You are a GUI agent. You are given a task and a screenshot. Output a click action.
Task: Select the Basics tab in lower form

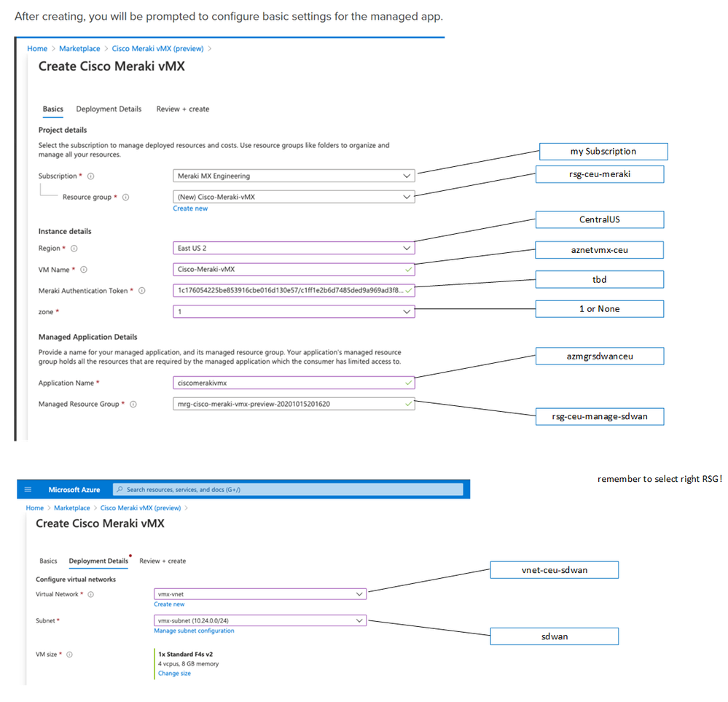coord(48,561)
